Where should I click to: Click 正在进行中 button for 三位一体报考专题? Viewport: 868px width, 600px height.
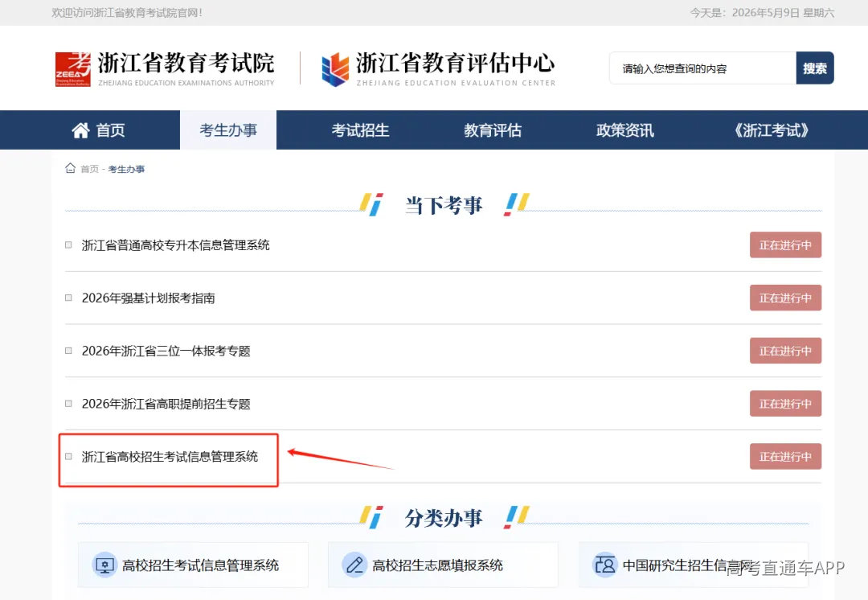785,351
